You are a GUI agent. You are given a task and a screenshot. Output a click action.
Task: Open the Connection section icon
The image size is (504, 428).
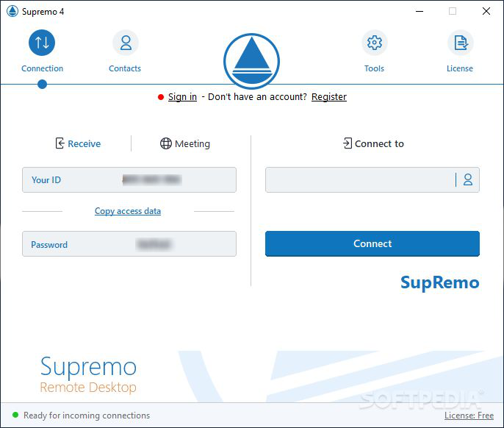point(42,43)
